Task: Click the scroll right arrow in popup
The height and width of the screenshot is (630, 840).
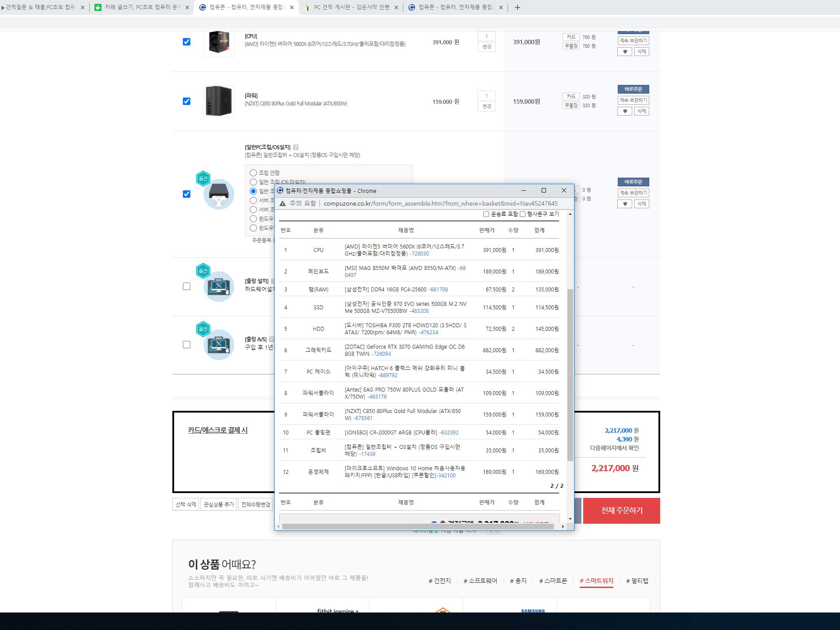Action: click(563, 526)
